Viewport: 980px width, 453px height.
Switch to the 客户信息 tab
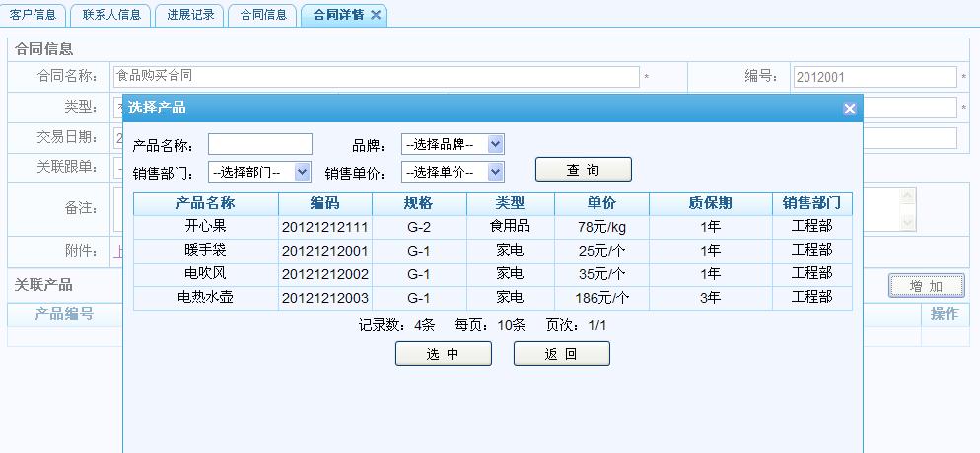[33, 15]
